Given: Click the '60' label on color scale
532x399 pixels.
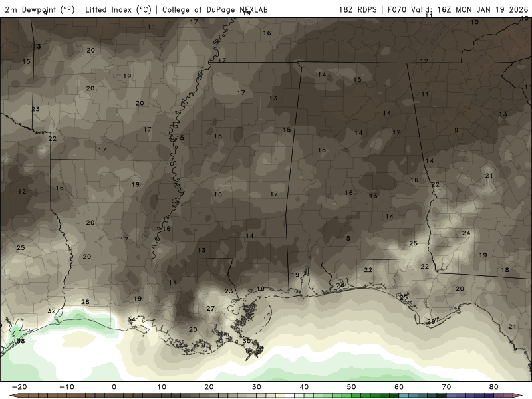Looking at the screenshot, I should coord(399,387).
